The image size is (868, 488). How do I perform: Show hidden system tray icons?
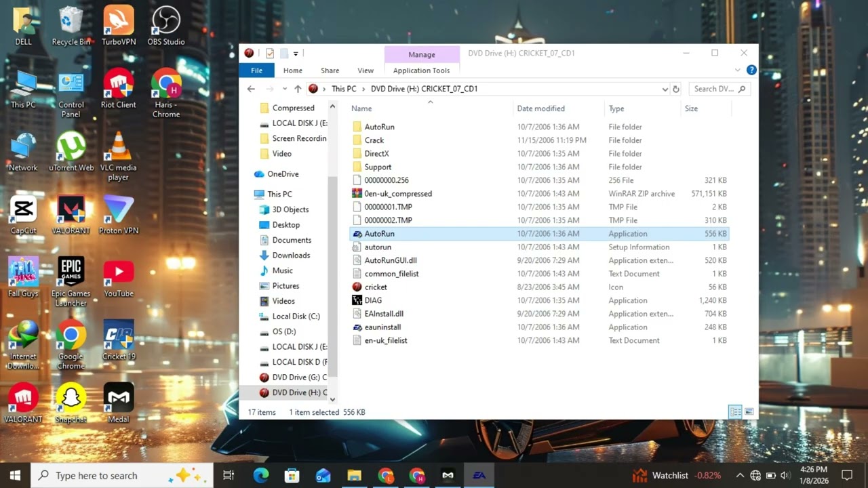click(x=740, y=475)
